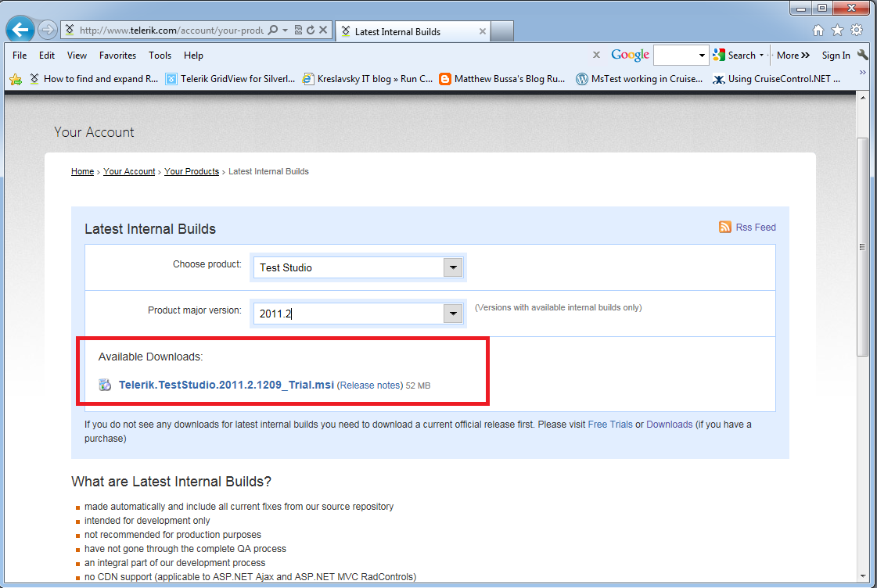The height and width of the screenshot is (588, 877).
Task: Open the View menu
Action: click(77, 56)
